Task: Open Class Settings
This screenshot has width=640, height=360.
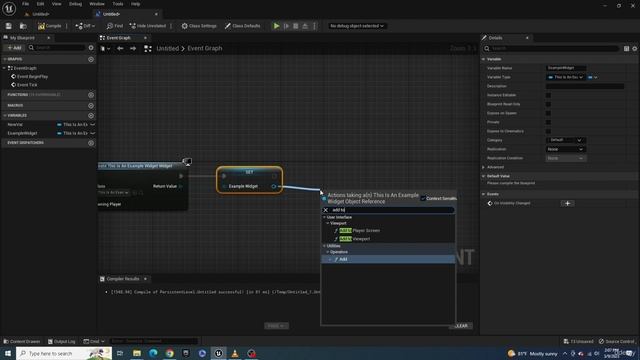Action: click(199, 26)
